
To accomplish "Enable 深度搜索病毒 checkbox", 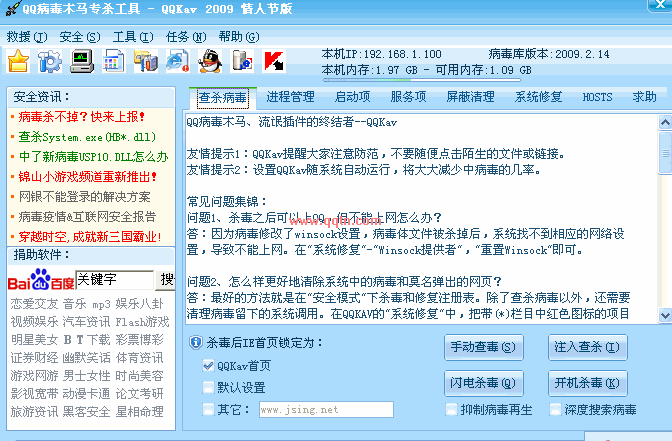I will tap(555, 410).
